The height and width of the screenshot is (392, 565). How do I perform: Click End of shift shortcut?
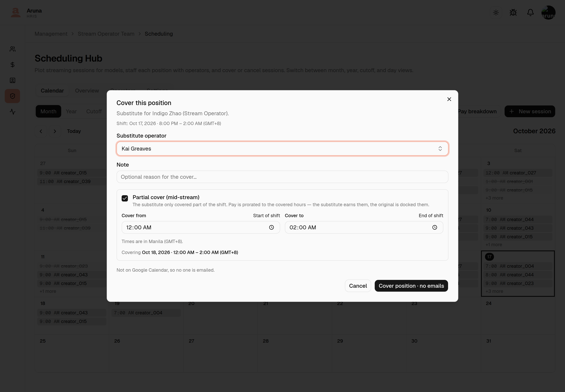pos(431,216)
